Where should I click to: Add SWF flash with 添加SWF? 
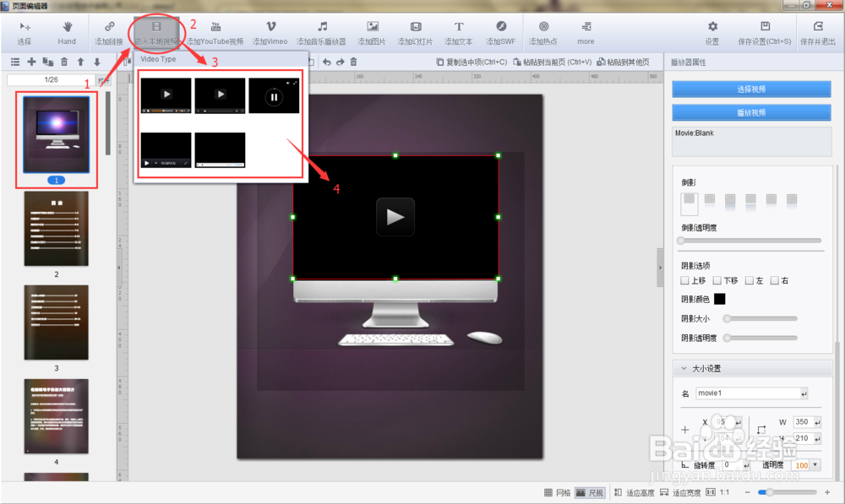500,33
